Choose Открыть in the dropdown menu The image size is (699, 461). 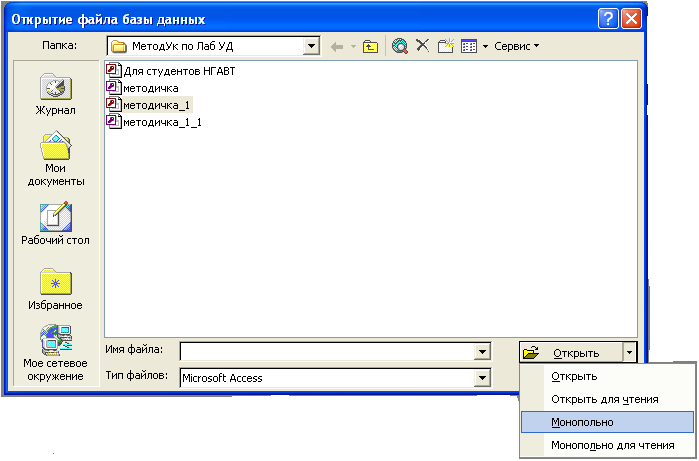point(607,376)
